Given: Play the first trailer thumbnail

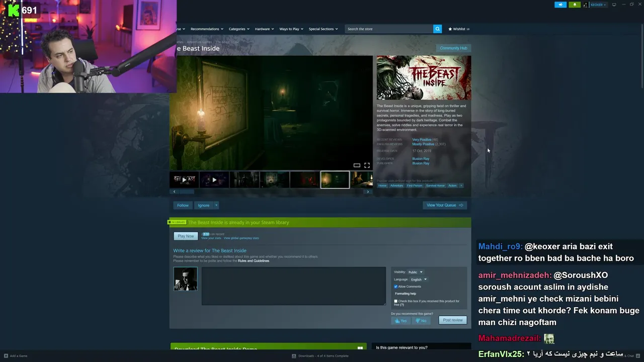Looking at the screenshot, I should [x=184, y=179].
